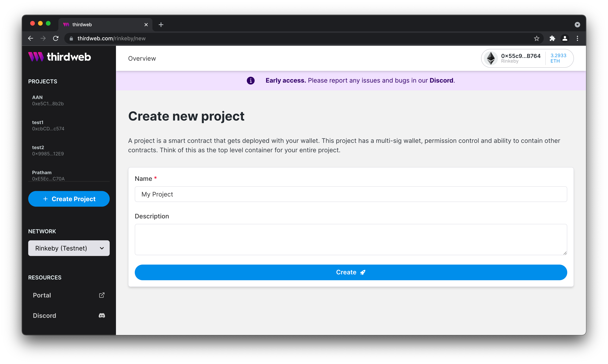Viewport: 608px width, 364px height.
Task: Click the tab search dropdown arrow icon
Action: point(577,24)
